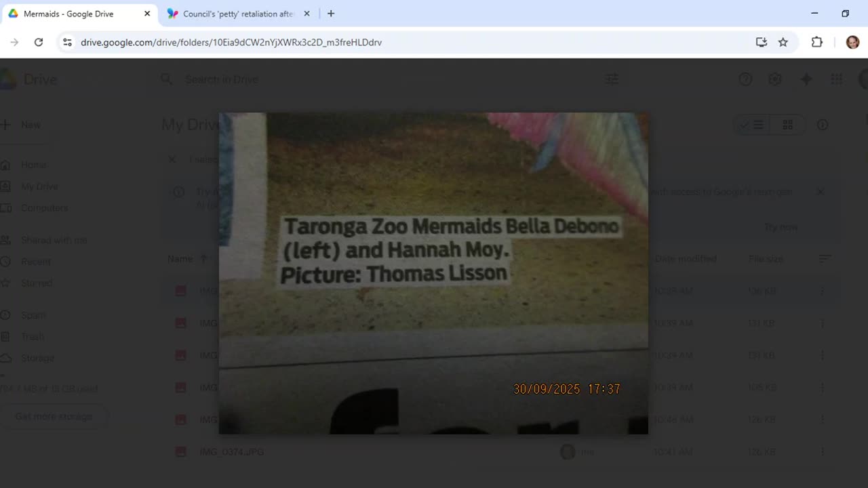Screen dimensions: 868x488
Task: Click the address bar URL
Action: [x=231, y=42]
